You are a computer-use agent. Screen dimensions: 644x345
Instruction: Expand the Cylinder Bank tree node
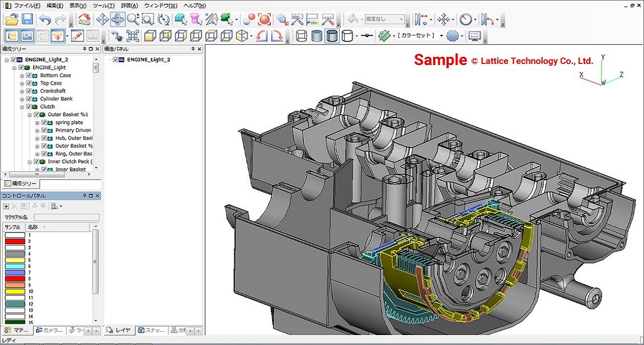pyautogui.click(x=22, y=99)
